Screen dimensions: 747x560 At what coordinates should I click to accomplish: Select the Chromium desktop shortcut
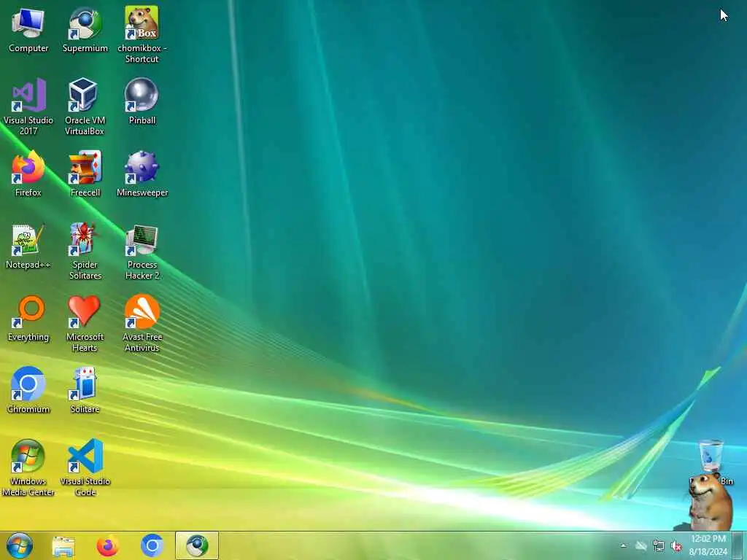(28, 391)
